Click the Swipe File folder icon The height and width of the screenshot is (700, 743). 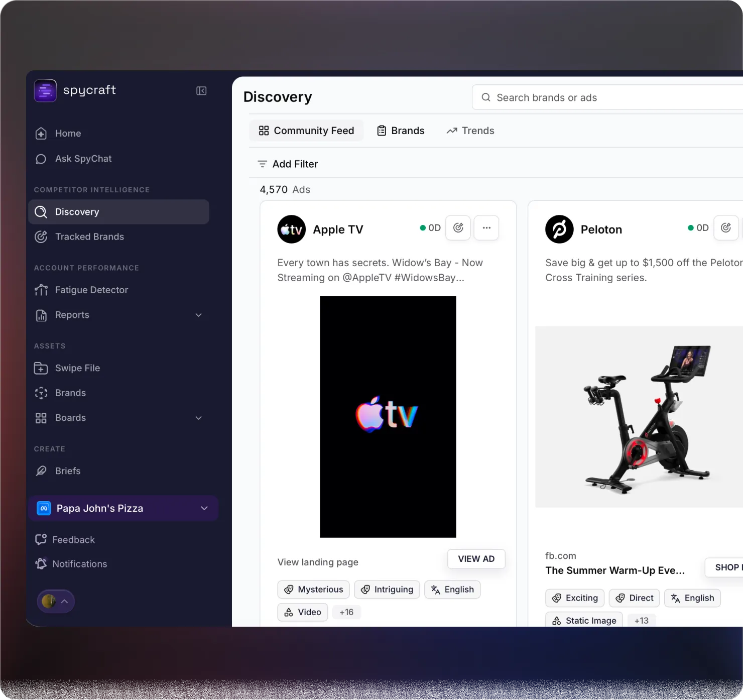pyautogui.click(x=41, y=368)
